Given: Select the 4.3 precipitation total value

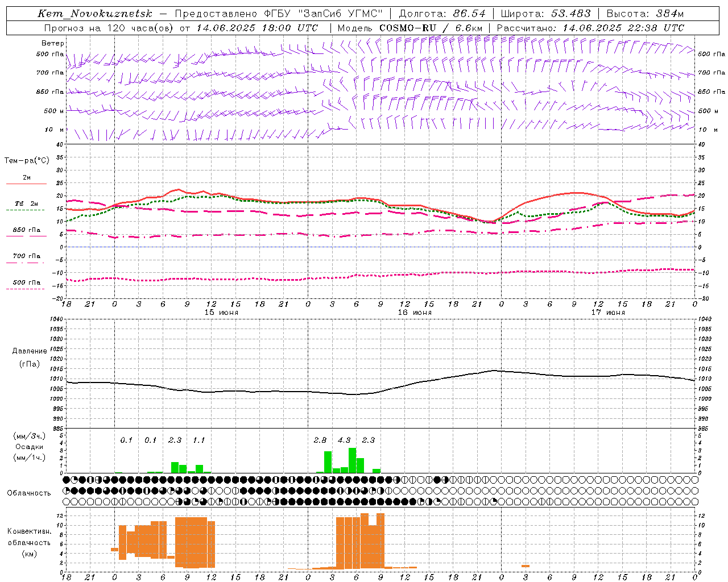Looking at the screenshot, I should click(344, 440).
